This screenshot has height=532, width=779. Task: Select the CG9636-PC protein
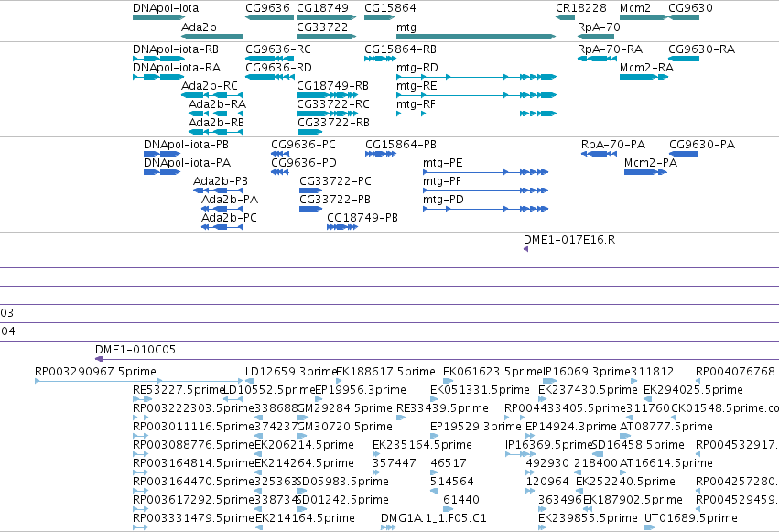(280, 154)
